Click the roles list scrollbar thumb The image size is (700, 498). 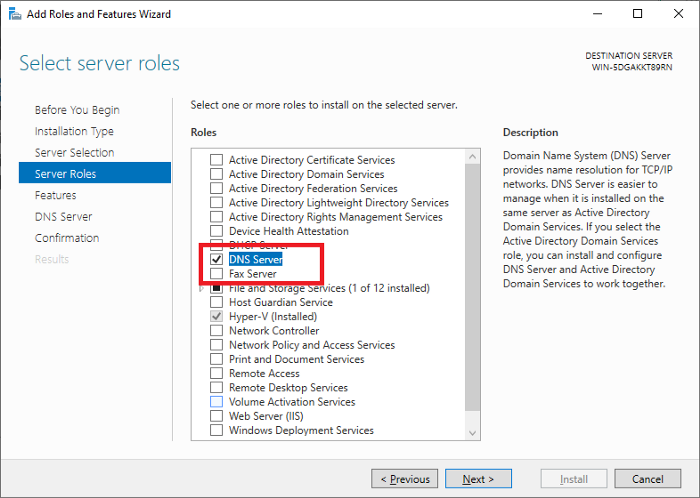(x=472, y=287)
